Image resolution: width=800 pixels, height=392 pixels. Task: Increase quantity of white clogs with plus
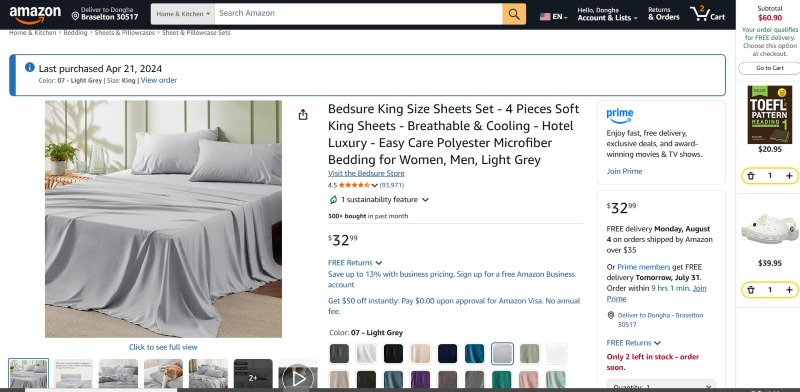coord(789,290)
